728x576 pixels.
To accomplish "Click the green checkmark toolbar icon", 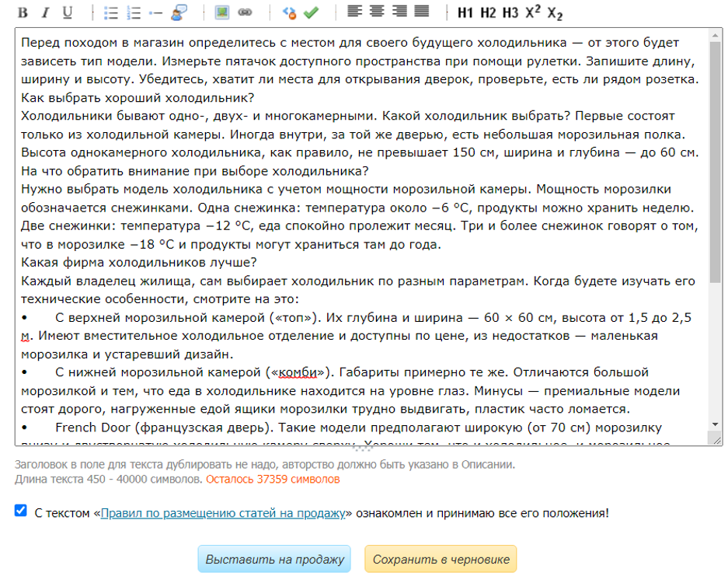I will (311, 12).
